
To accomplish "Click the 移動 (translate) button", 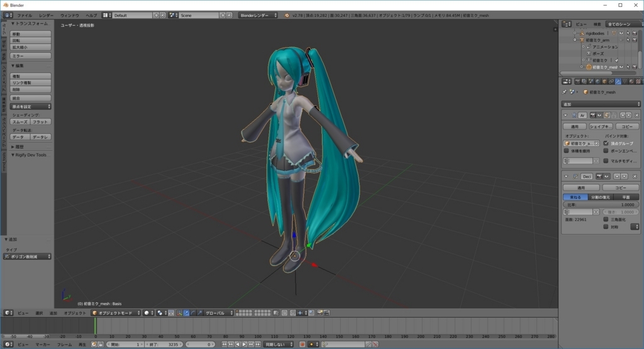I will tap(30, 34).
